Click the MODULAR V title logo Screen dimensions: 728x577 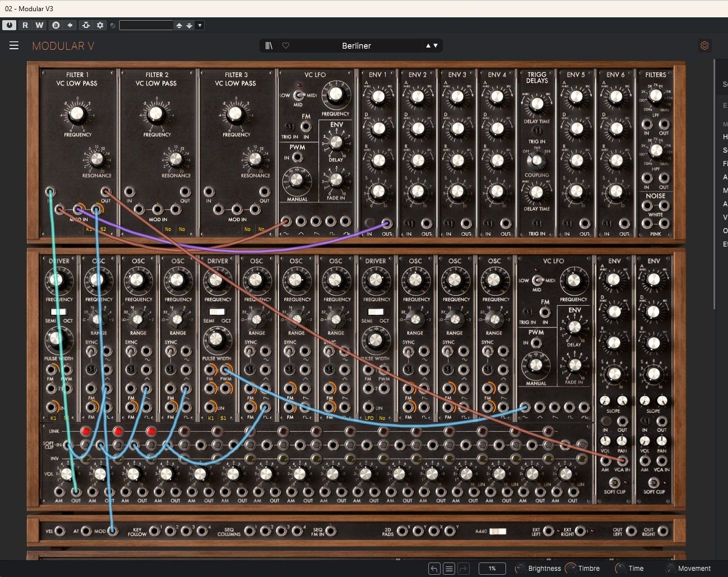pos(63,46)
